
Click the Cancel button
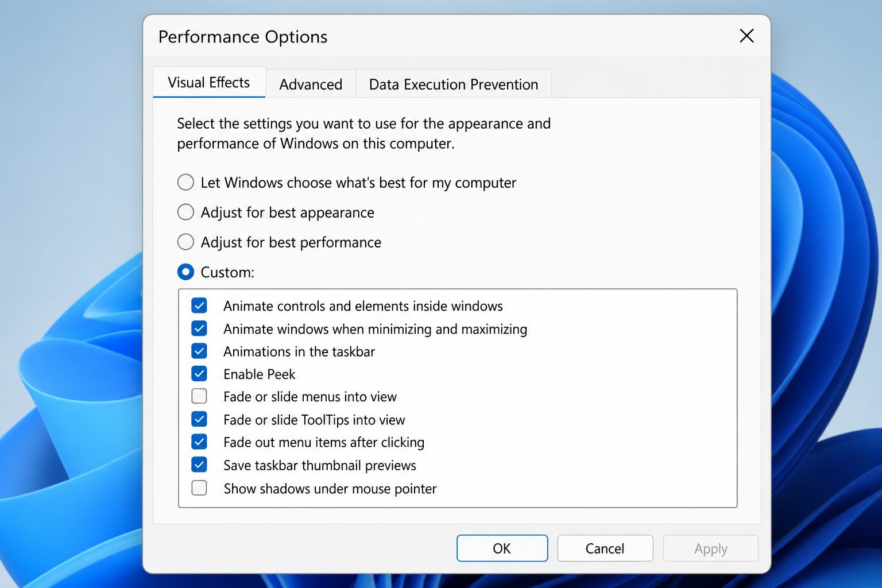click(605, 548)
